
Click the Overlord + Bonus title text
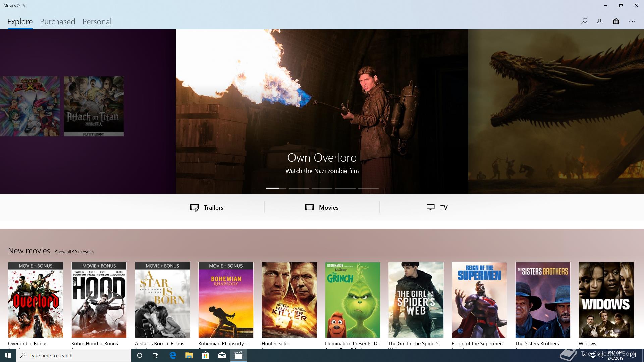(28, 344)
